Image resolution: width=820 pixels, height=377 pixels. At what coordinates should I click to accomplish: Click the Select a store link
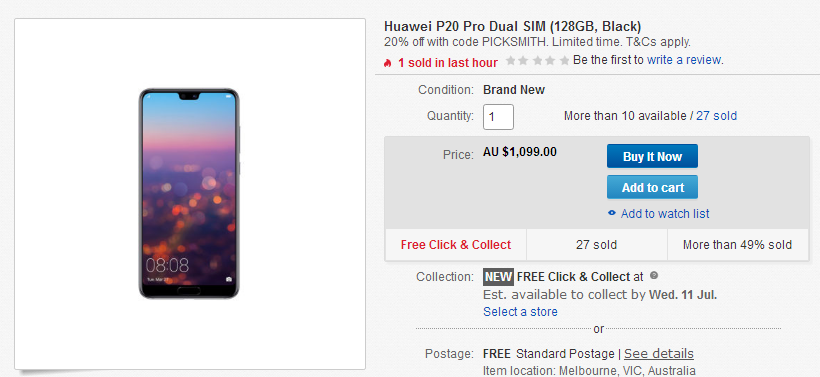520,312
